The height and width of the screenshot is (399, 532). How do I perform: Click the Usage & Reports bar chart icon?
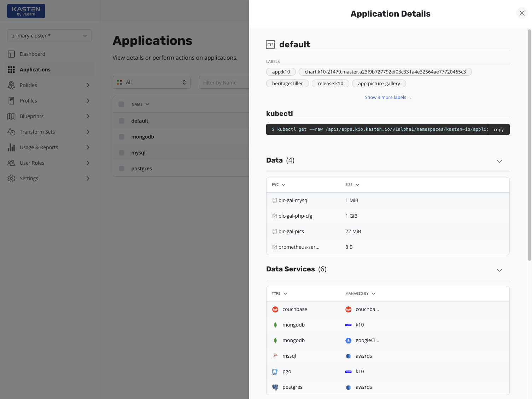pos(11,147)
